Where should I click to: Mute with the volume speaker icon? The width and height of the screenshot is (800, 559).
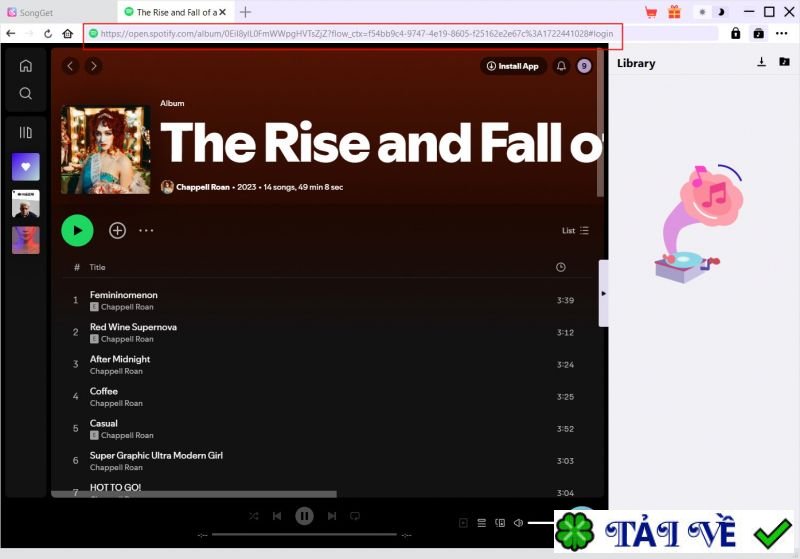(x=518, y=523)
